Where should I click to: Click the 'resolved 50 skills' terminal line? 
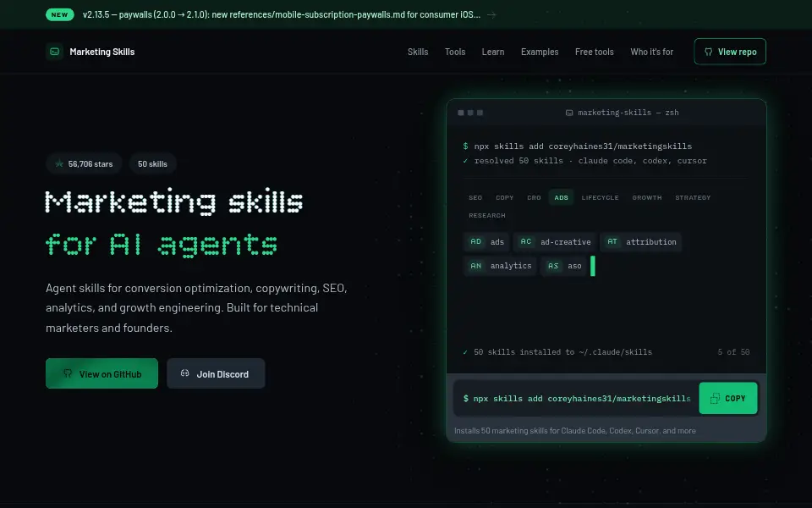pos(585,161)
